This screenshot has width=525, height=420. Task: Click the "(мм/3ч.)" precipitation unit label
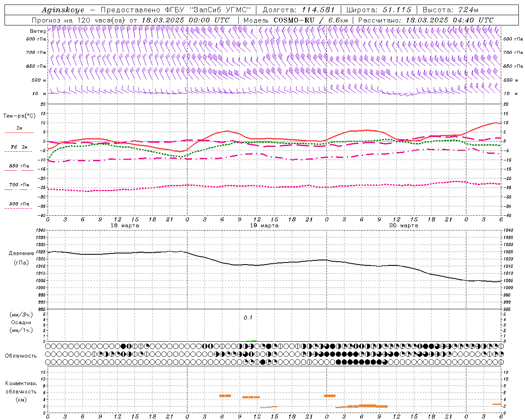[21, 315]
